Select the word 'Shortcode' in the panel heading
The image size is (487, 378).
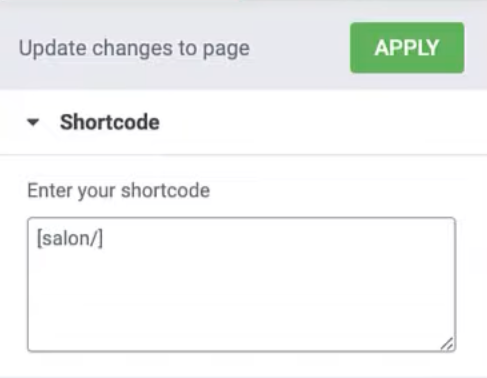pyautogui.click(x=110, y=122)
